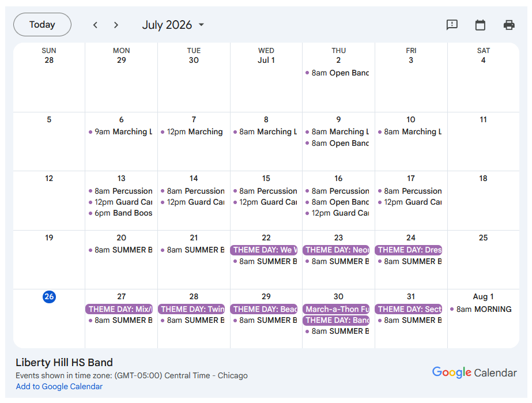This screenshot has width=532, height=403.
Task: Open 8am Percussion event on July 14
Action: pos(193,191)
